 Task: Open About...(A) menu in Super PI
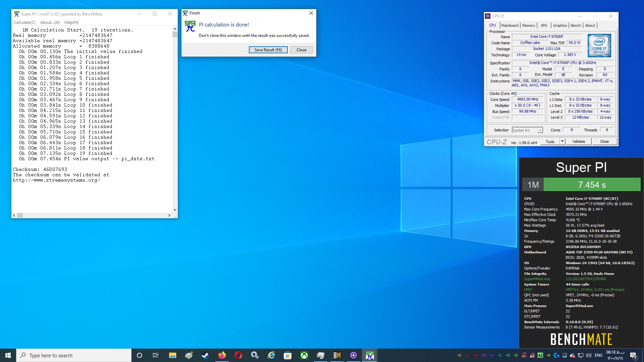(x=50, y=22)
